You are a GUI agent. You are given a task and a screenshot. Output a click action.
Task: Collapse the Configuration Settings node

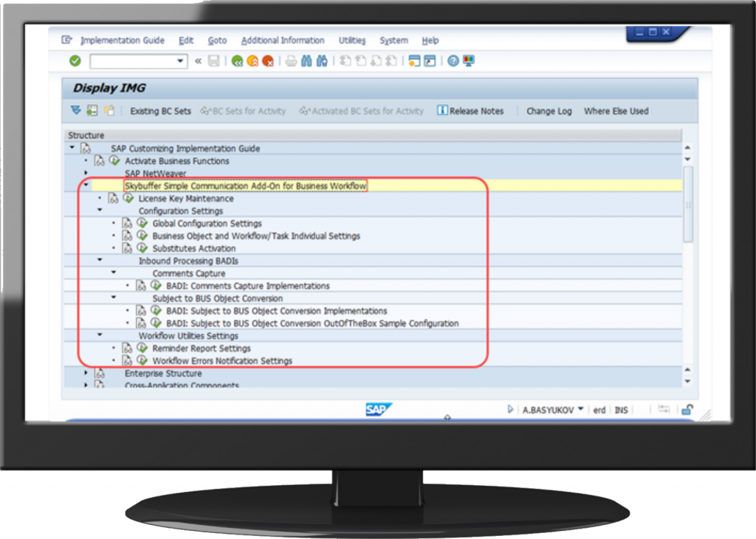click(100, 210)
